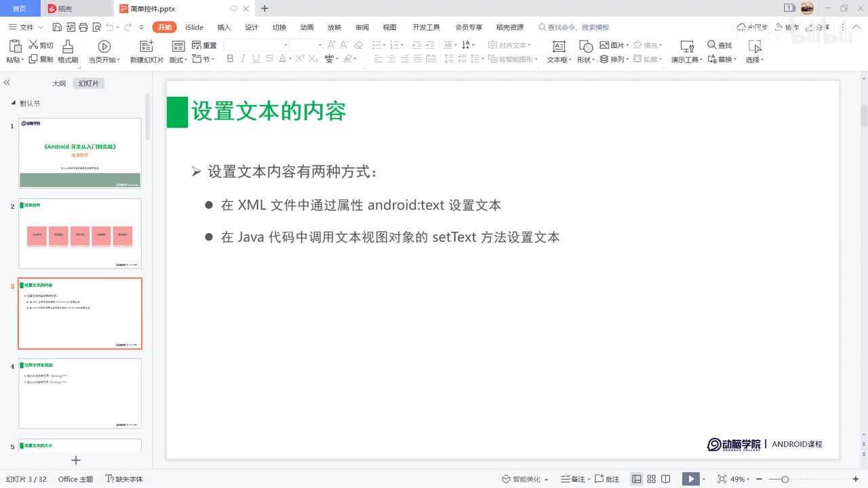This screenshot has width=868, height=488.
Task: Click the Share (分享) button
Action: (818, 27)
